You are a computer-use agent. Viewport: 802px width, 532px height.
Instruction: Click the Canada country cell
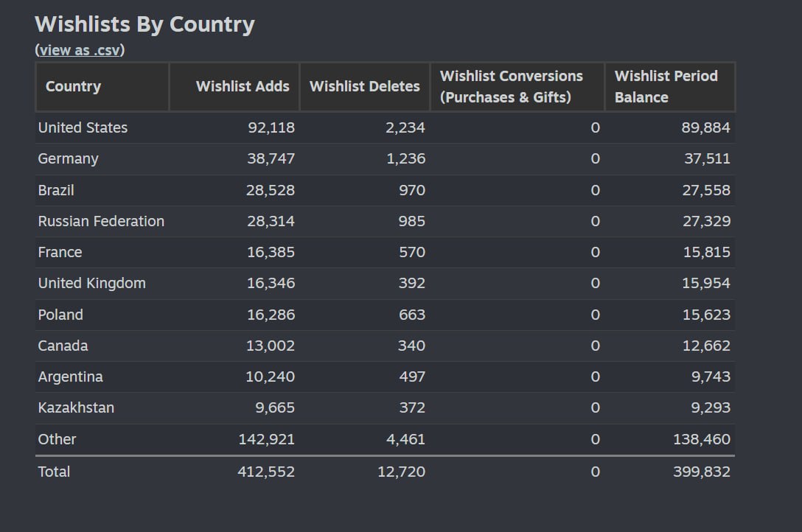(x=63, y=346)
